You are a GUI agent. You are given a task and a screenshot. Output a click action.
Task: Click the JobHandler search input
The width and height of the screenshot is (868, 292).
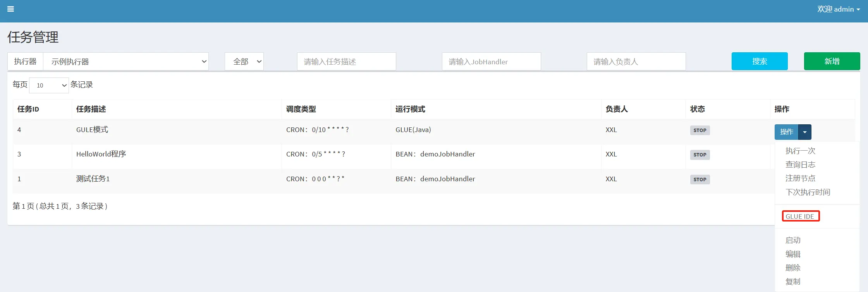point(491,62)
